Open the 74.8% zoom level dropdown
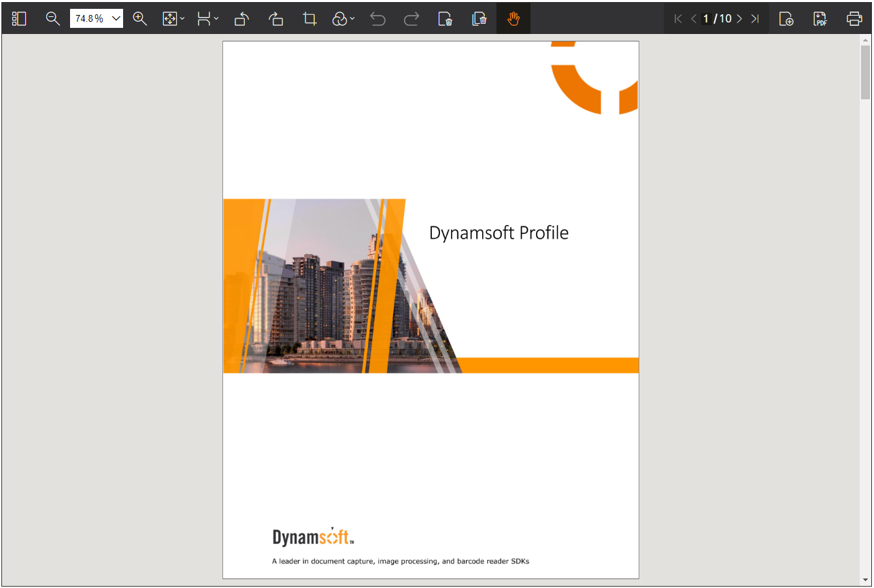Viewport: 874px width, 588px height. (x=116, y=19)
